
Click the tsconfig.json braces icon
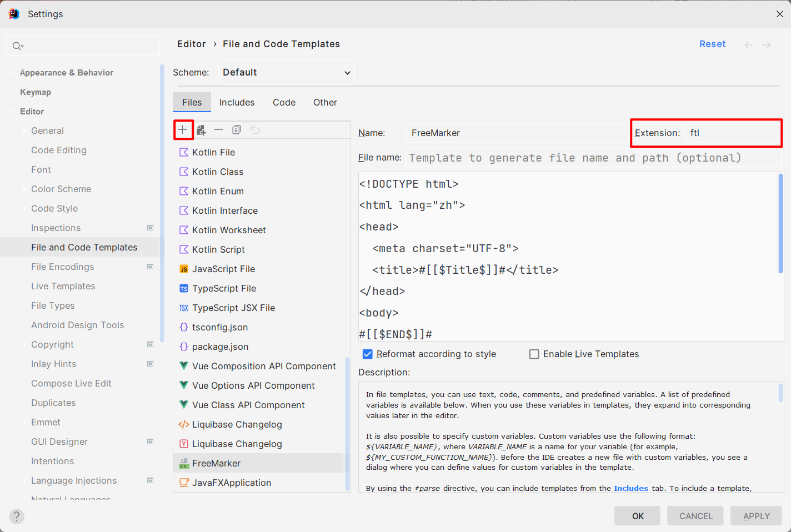point(184,327)
